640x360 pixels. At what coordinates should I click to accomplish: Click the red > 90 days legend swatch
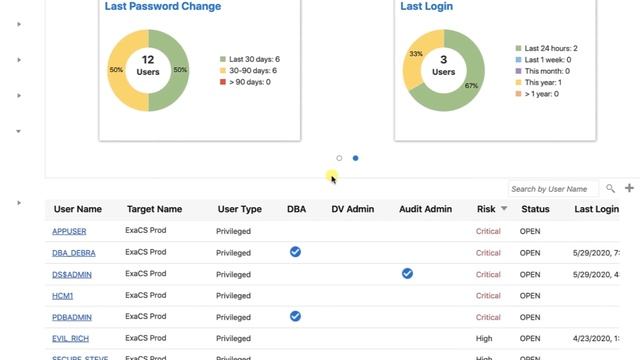[223, 82]
